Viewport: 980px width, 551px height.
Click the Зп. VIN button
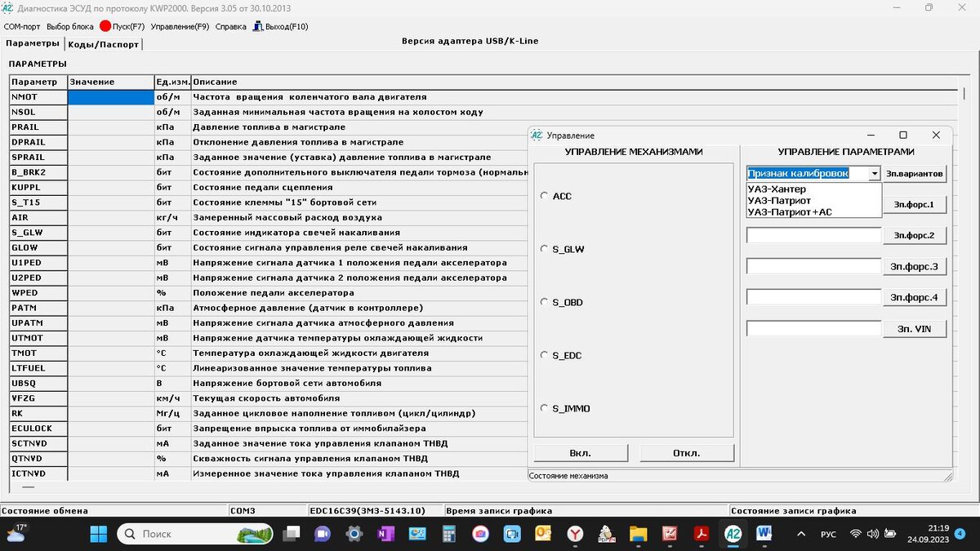pyautogui.click(x=915, y=328)
